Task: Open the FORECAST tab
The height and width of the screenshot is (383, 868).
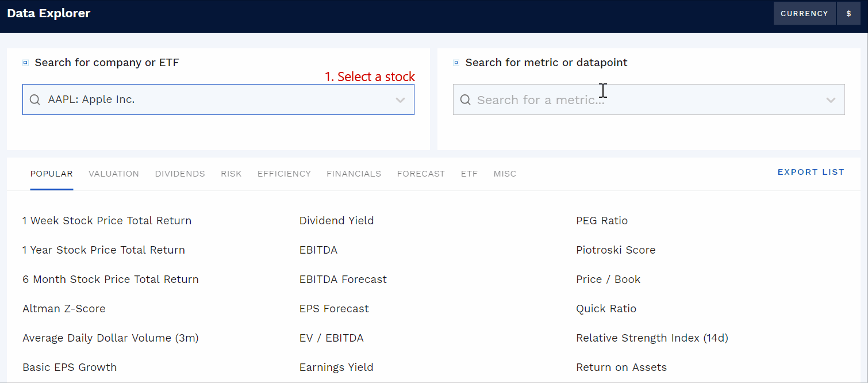Action: [x=421, y=174]
